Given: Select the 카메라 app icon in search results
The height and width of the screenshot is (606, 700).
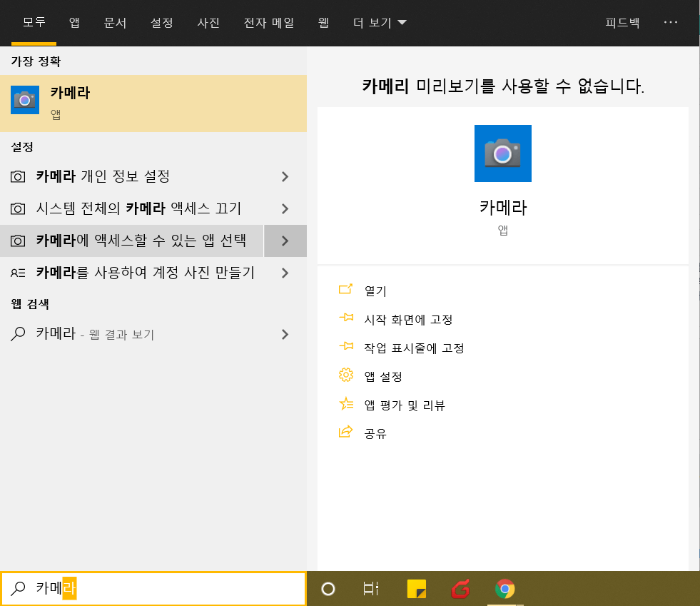Looking at the screenshot, I should pyautogui.click(x=24, y=99).
